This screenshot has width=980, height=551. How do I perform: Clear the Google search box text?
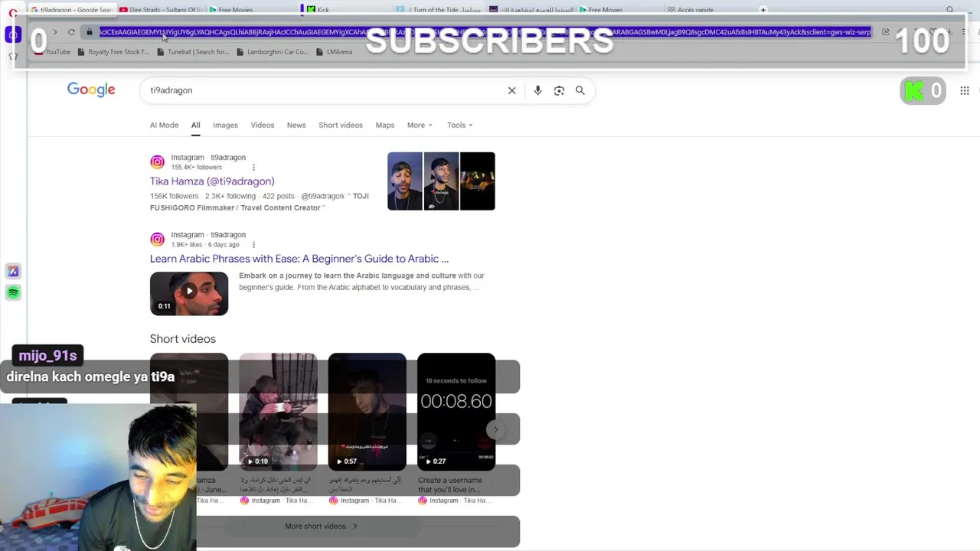[512, 90]
